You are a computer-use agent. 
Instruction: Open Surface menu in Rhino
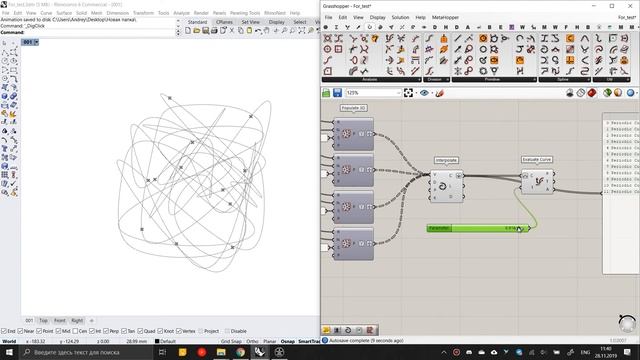[64, 13]
